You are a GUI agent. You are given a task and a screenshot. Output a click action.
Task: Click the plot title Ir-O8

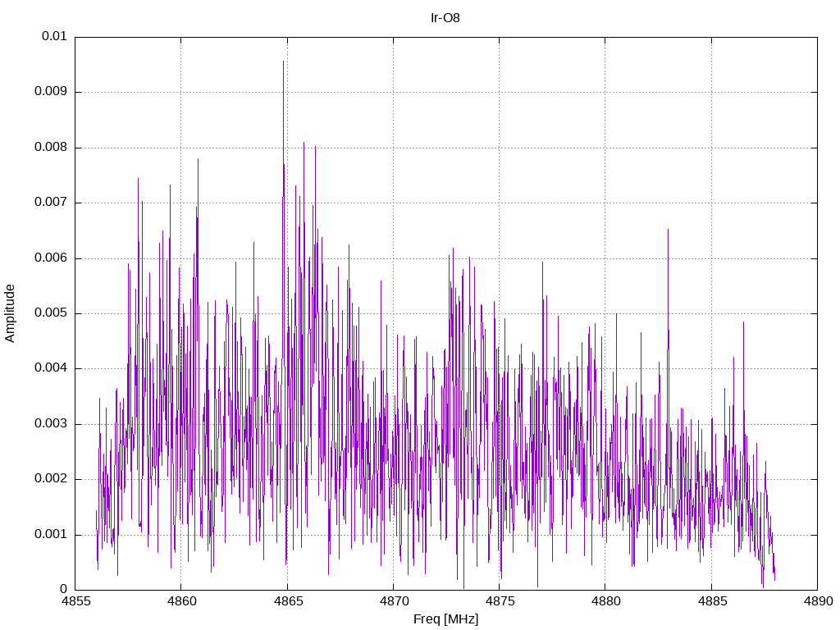445,18
